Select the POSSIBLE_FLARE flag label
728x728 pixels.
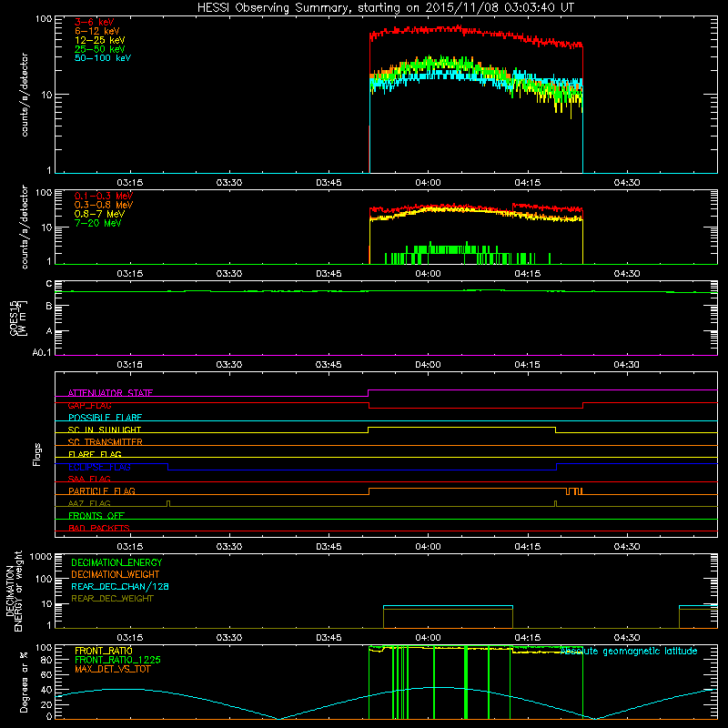click(105, 418)
